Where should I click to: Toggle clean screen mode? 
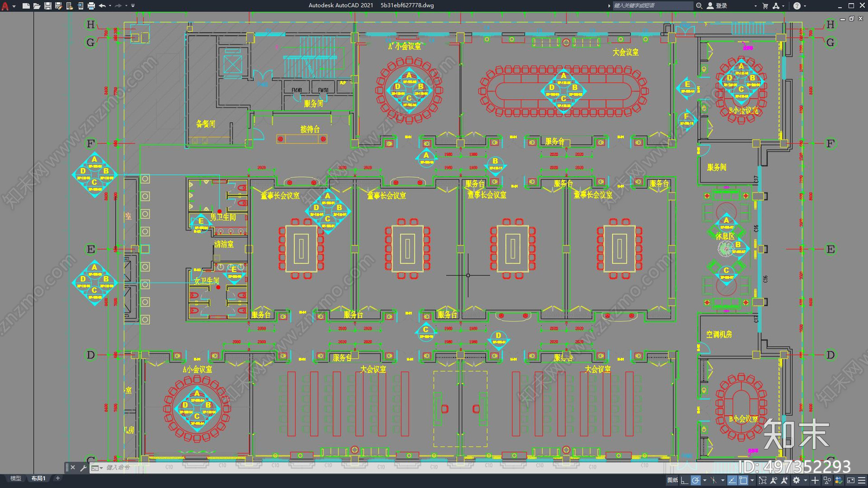click(x=851, y=480)
